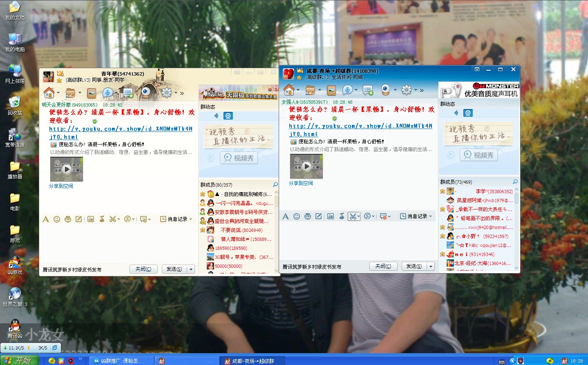This screenshot has width=588, height=365.
Task: Click the webcam video icon in 青年帮 toolbar
Action: pyautogui.click(x=146, y=93)
